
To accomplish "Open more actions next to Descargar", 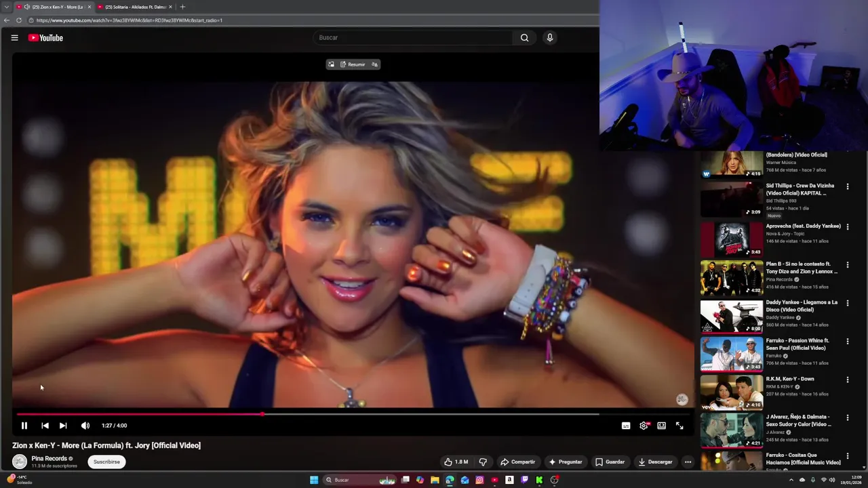I will pyautogui.click(x=688, y=462).
